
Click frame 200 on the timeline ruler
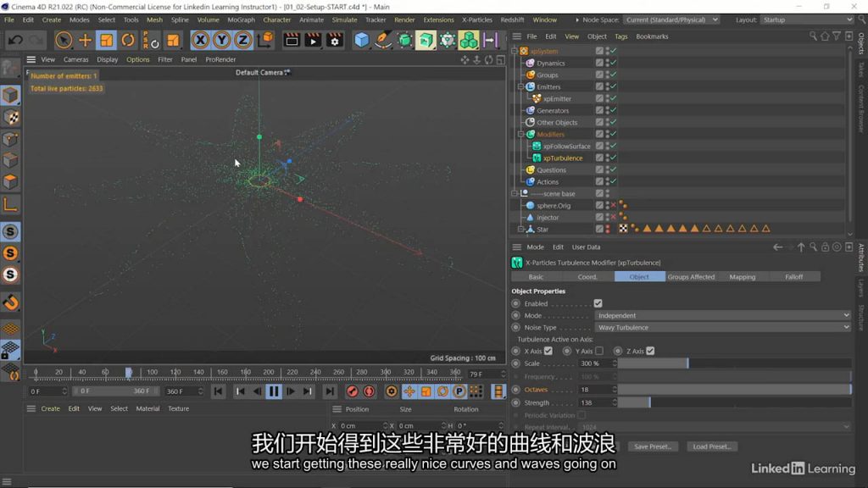coord(269,373)
